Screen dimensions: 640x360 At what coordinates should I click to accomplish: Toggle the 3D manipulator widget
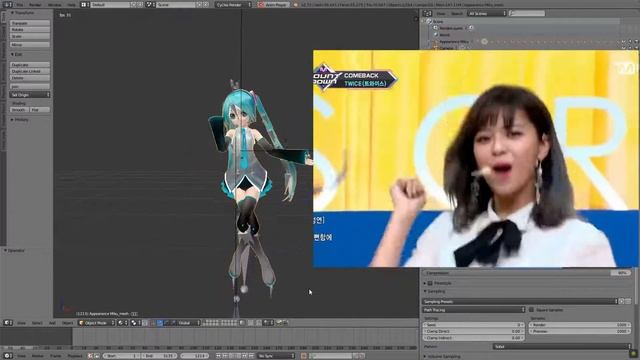pyautogui.click(x=152, y=323)
